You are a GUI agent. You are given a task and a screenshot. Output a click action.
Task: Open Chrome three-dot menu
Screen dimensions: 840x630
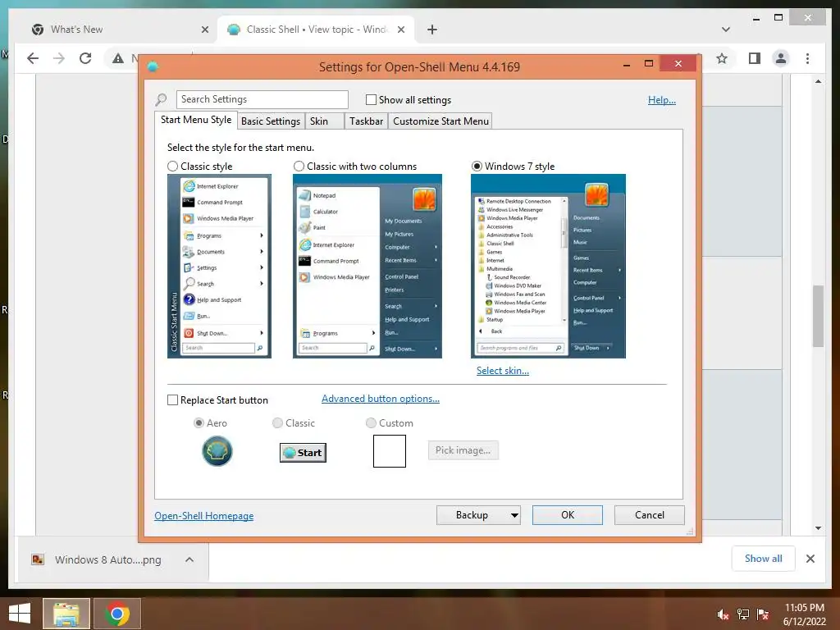(807, 58)
